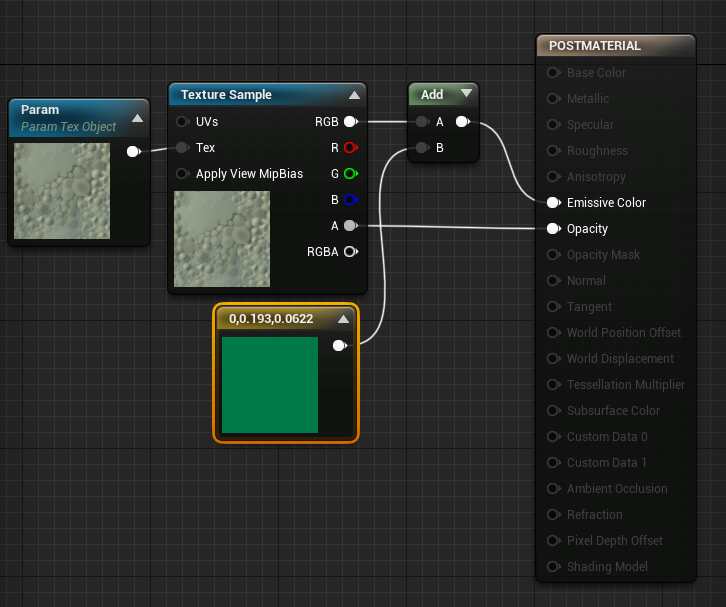Image resolution: width=726 pixels, height=607 pixels.
Task: Click the UVs input pin
Action: 182,122
